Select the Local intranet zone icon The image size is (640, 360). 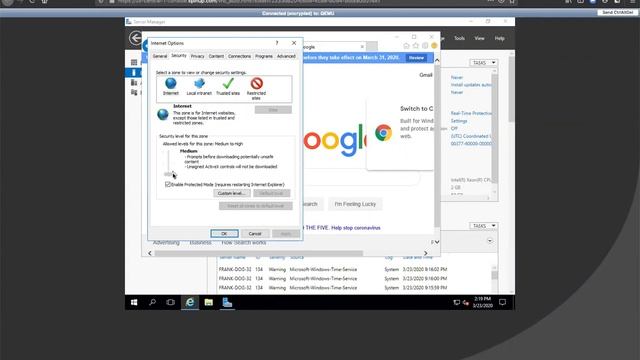199,83
